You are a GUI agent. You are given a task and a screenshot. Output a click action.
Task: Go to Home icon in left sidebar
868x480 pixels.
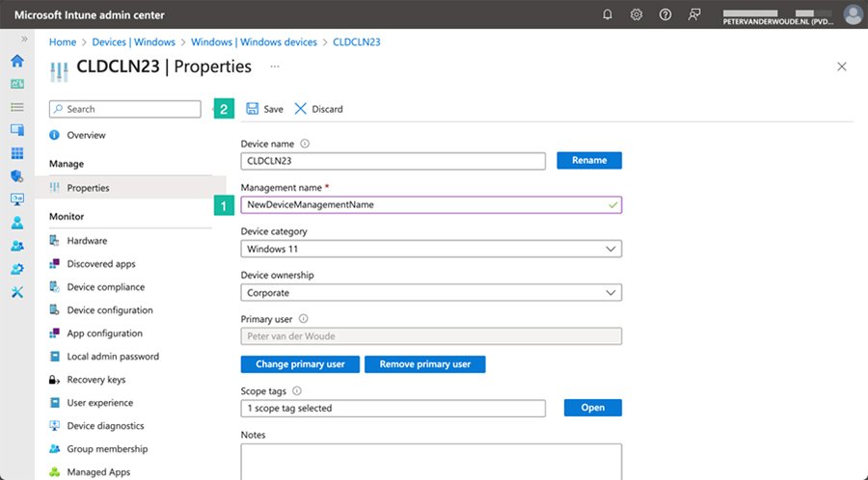coord(16,61)
